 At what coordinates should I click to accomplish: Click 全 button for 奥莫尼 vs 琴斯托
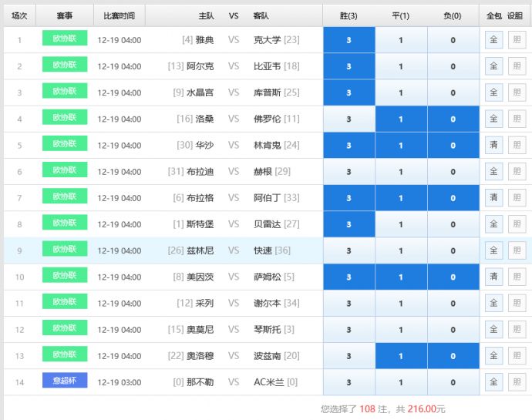pos(493,329)
